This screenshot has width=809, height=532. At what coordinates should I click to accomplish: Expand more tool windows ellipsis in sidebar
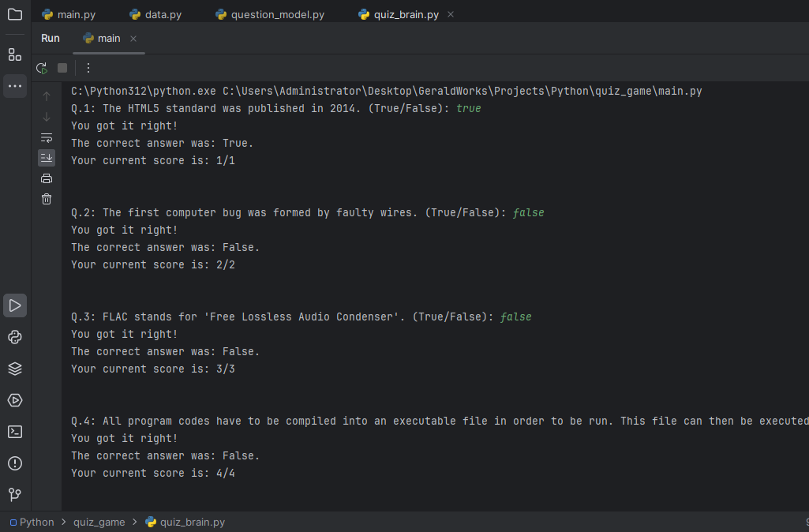15,85
